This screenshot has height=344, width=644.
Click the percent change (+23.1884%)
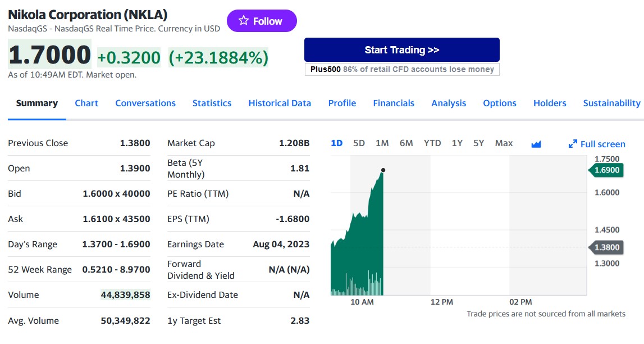(x=218, y=57)
